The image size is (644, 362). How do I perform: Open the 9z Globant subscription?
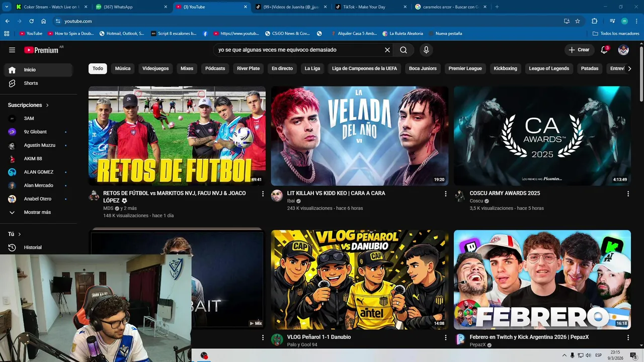tap(38, 132)
